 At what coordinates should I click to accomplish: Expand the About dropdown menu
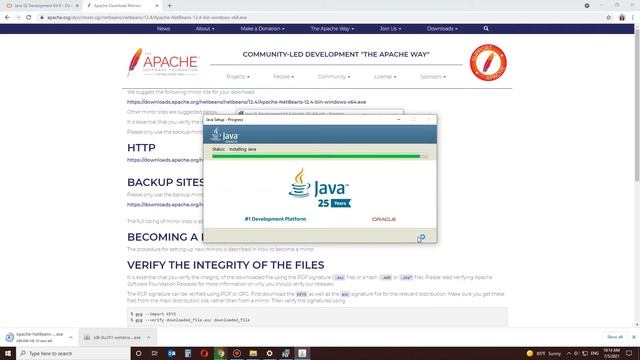point(205,29)
